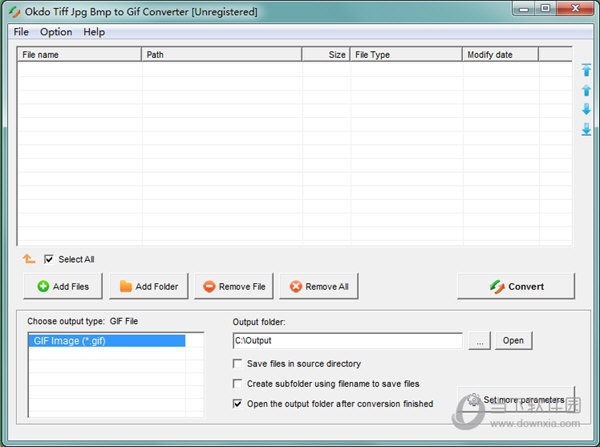The image size is (600, 447).
Task: Click the move-to-top arrow icon
Action: [586, 70]
